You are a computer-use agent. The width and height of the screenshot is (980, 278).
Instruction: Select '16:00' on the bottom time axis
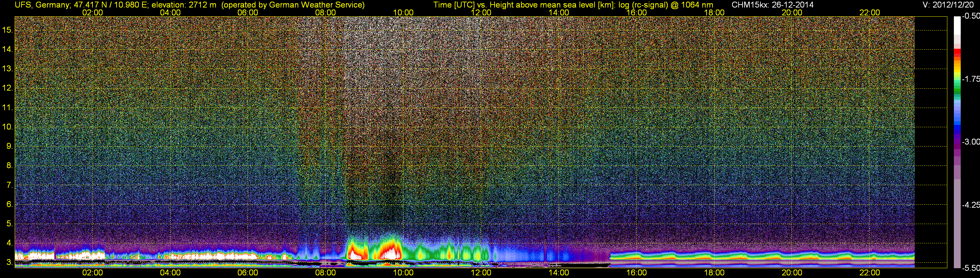click(636, 273)
